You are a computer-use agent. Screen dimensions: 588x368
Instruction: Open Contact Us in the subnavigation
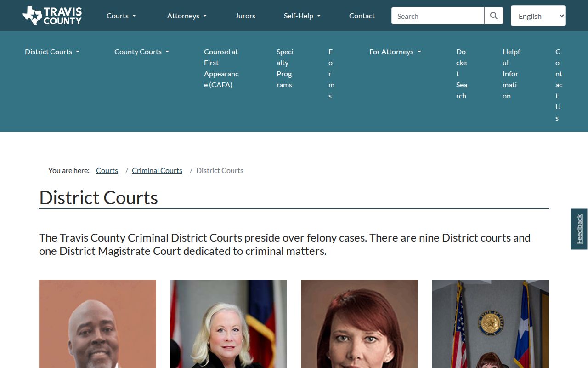pyautogui.click(x=559, y=85)
